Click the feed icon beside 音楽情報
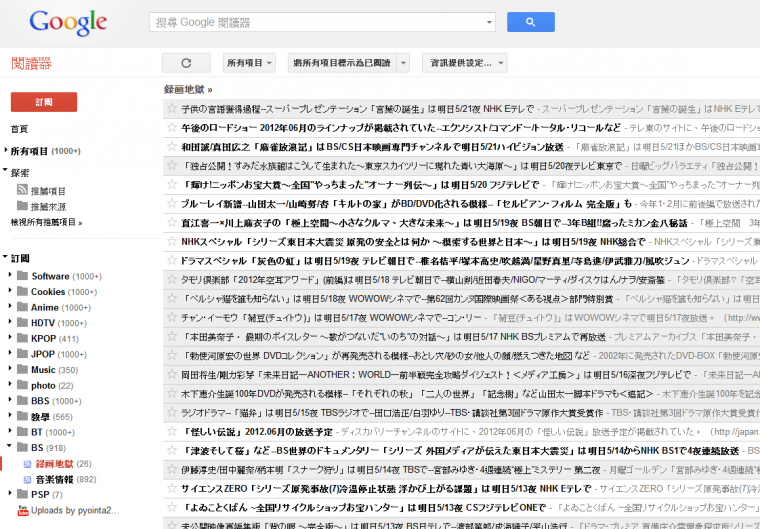The height and width of the screenshot is (529, 760). pyautogui.click(x=28, y=480)
